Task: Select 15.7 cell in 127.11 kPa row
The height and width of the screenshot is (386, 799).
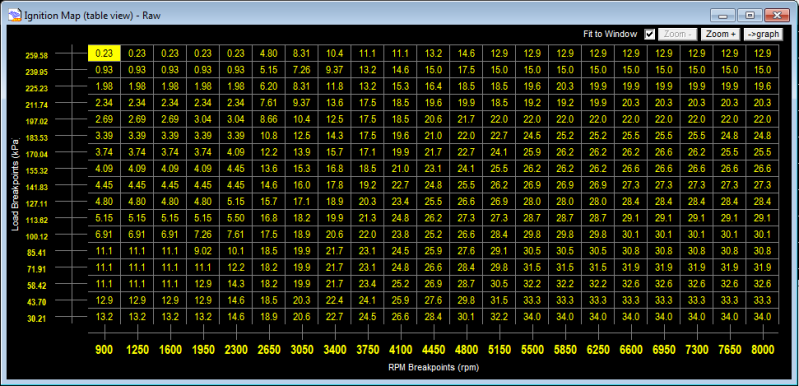Action: pyautogui.click(x=269, y=201)
